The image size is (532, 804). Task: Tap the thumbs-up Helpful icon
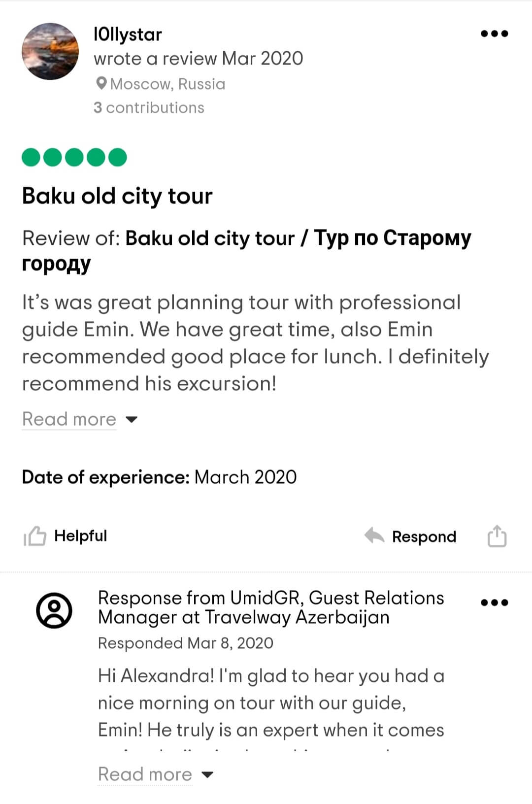point(35,536)
